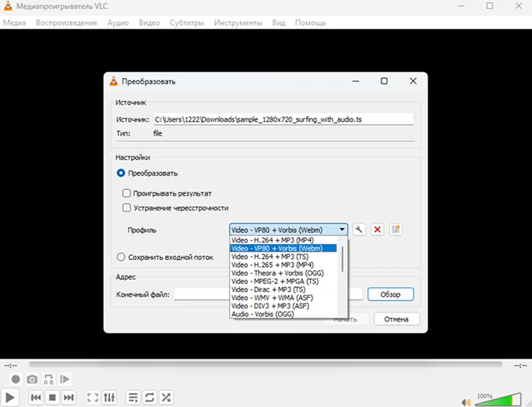This screenshot has width=532, height=407.
Task: Click the Отмена cancel button
Action: click(x=396, y=319)
